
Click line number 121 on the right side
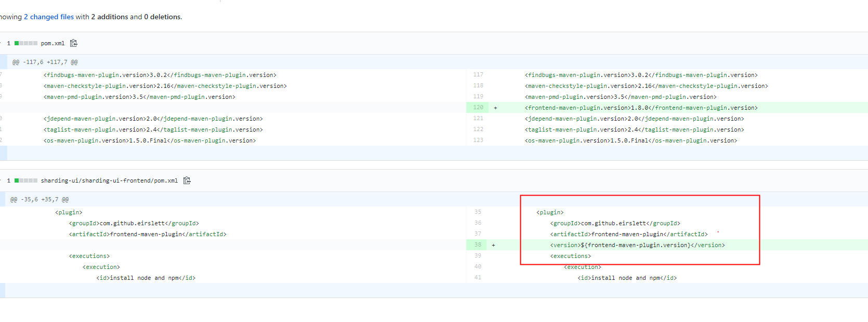(x=478, y=118)
